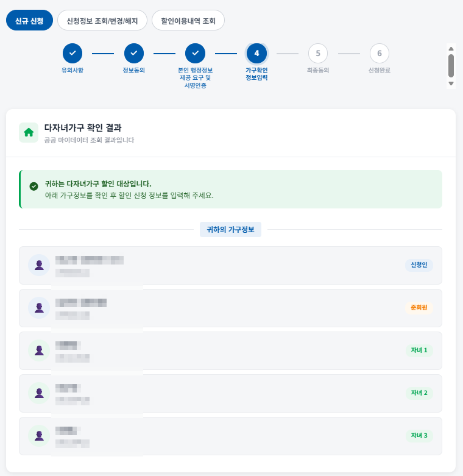This screenshot has height=476, width=463.
Task: Switch to 신청정보 조회/변경/해지 tab
Action: pyautogui.click(x=102, y=20)
